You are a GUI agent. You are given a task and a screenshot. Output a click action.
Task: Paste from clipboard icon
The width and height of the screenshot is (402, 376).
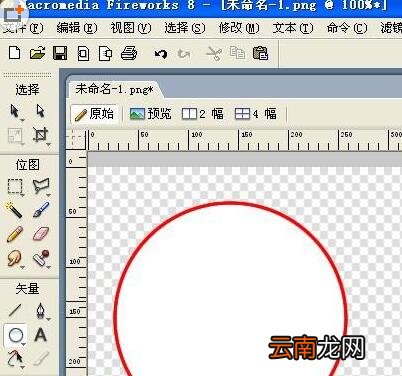pyautogui.click(x=260, y=53)
